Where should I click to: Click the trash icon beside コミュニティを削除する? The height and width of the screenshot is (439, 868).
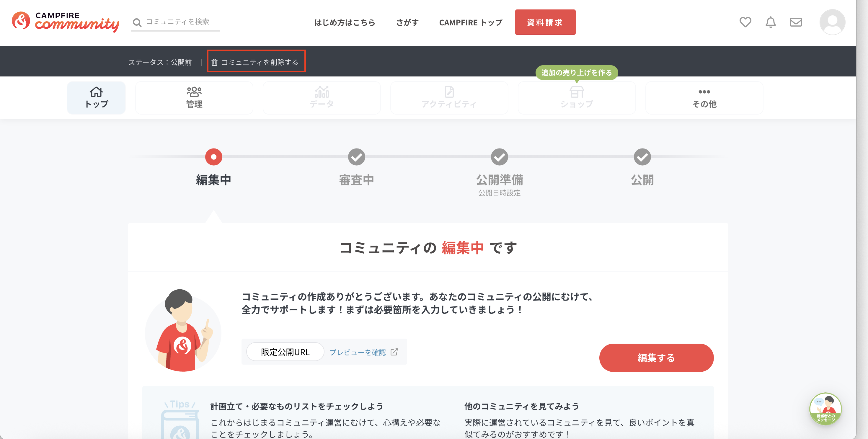tap(215, 62)
